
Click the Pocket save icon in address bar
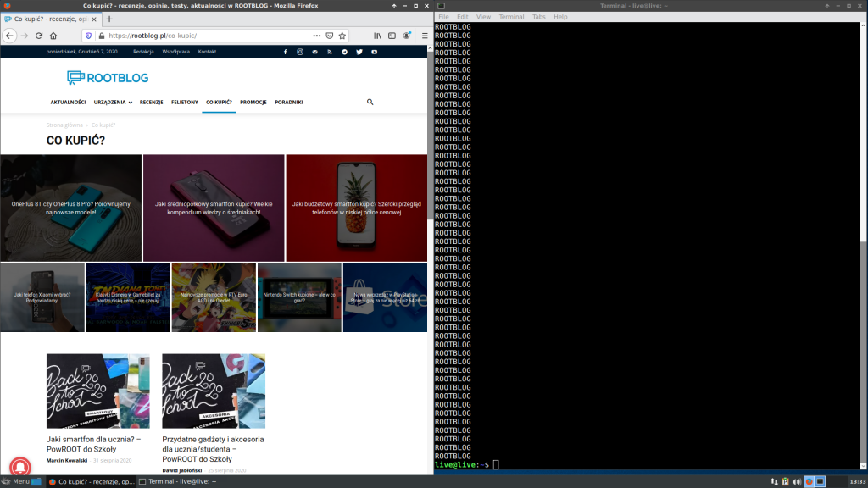click(328, 36)
